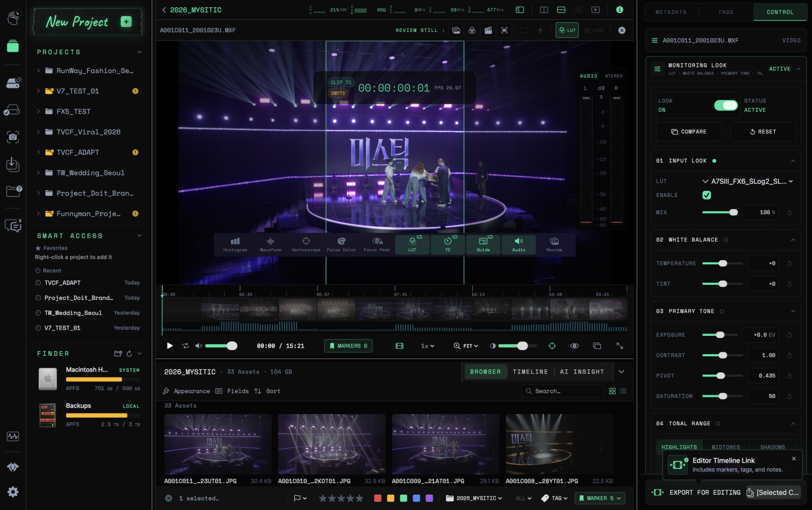Toggle the LUT overlay button in viewer toolbar
This screenshot has width=812, height=510.
[412, 244]
